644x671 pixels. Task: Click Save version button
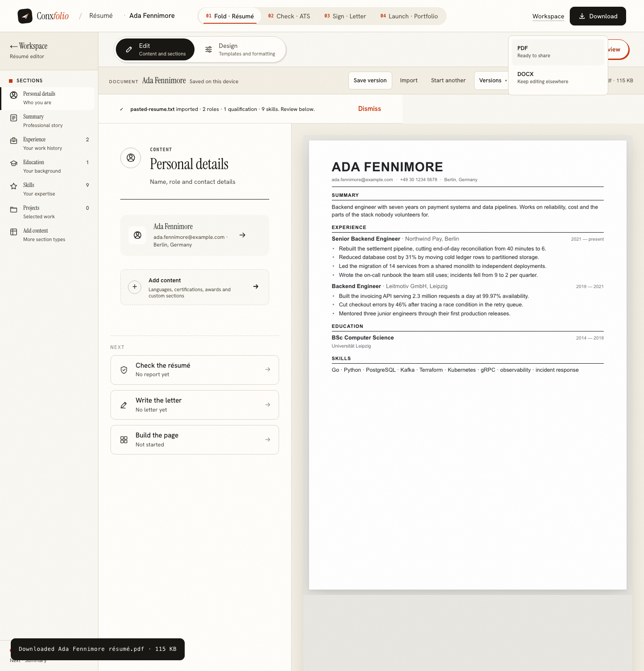tap(370, 81)
